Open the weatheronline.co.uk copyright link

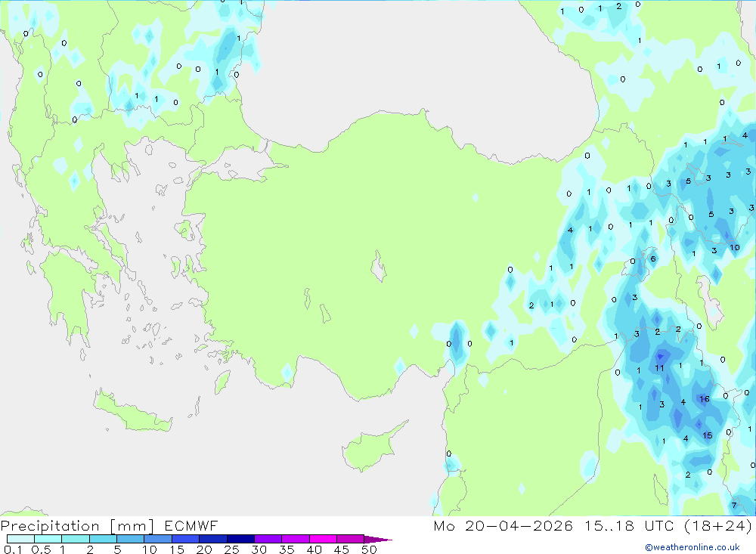pyautogui.click(x=692, y=547)
